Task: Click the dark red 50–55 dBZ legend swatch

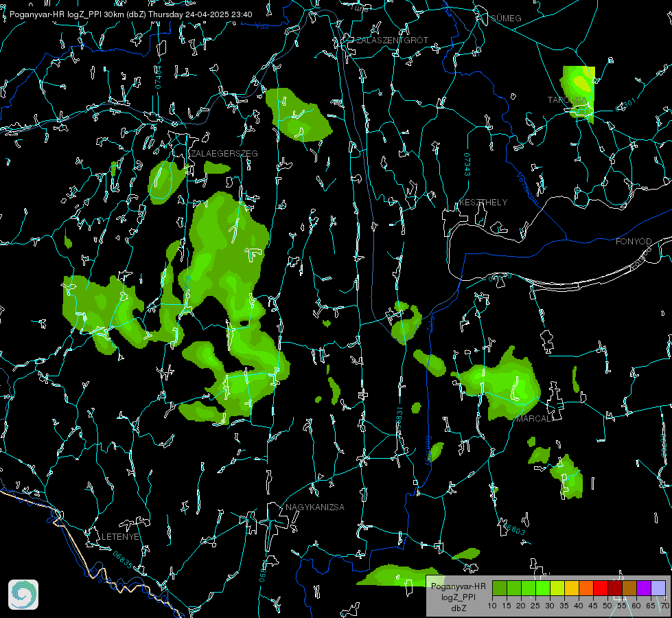Action: pyautogui.click(x=615, y=588)
